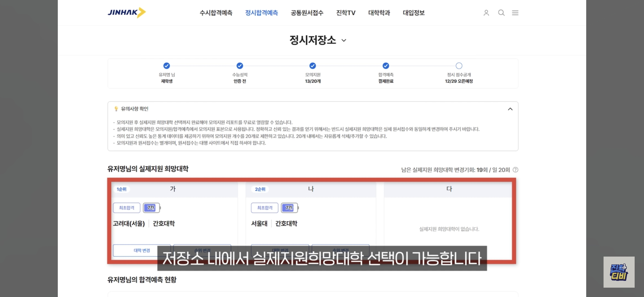This screenshot has width=644, height=297.
Task: Click the JINHAK logo
Action: pos(127,13)
